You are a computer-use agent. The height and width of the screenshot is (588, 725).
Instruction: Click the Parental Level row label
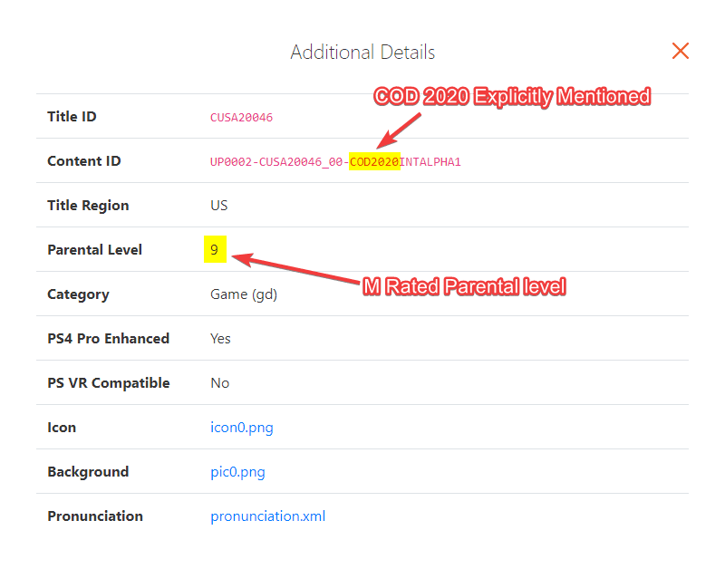tap(94, 250)
